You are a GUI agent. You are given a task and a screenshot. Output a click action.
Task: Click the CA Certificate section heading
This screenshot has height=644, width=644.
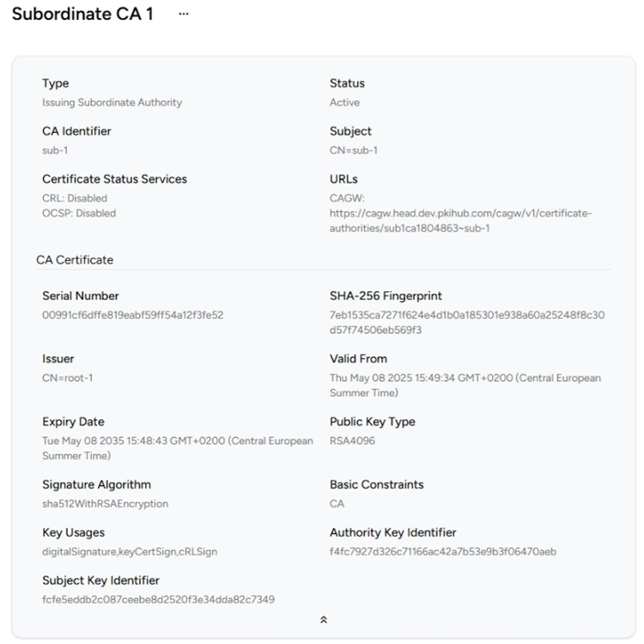[75, 259]
